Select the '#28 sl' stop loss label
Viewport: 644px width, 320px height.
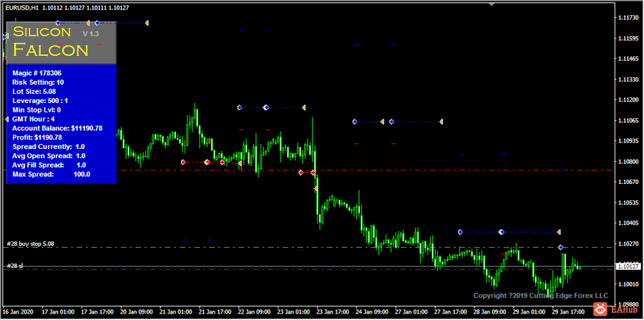click(x=15, y=266)
